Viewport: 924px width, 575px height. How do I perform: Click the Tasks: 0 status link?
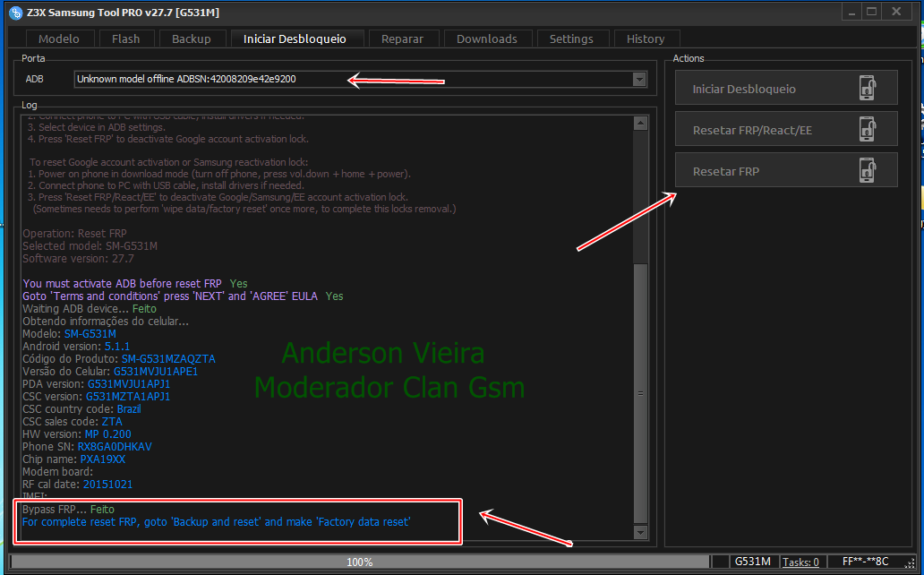[800, 562]
